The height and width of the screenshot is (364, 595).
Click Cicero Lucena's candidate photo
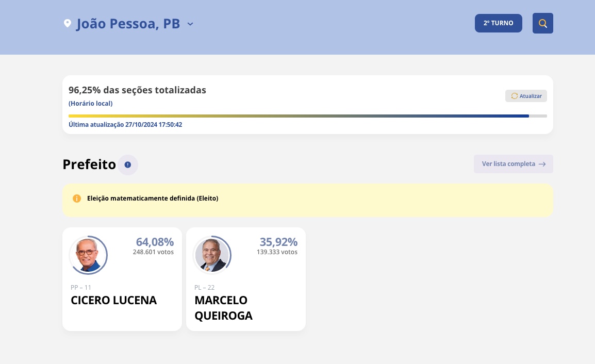click(x=88, y=255)
